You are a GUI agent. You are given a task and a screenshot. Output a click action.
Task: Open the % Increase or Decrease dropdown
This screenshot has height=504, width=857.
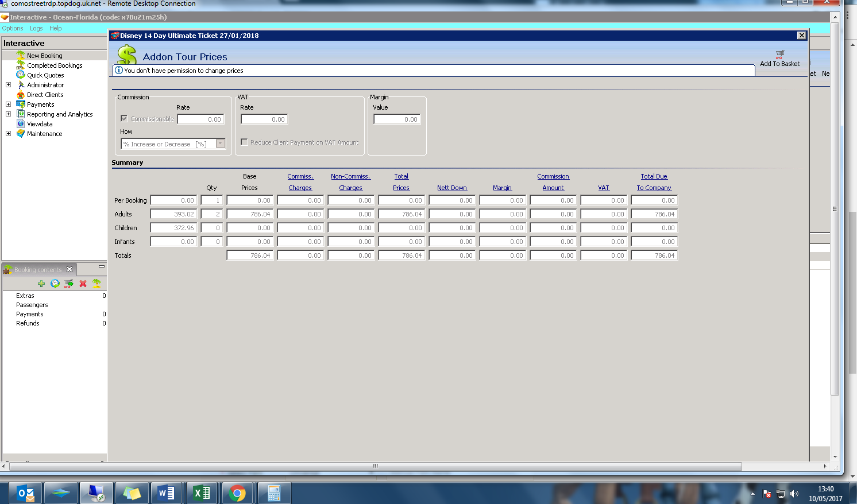point(221,144)
